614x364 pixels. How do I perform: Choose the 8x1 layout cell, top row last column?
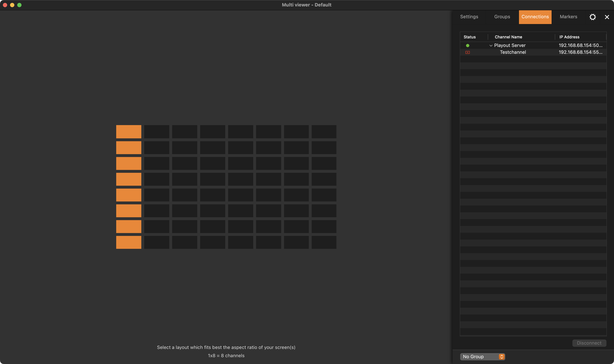324,132
